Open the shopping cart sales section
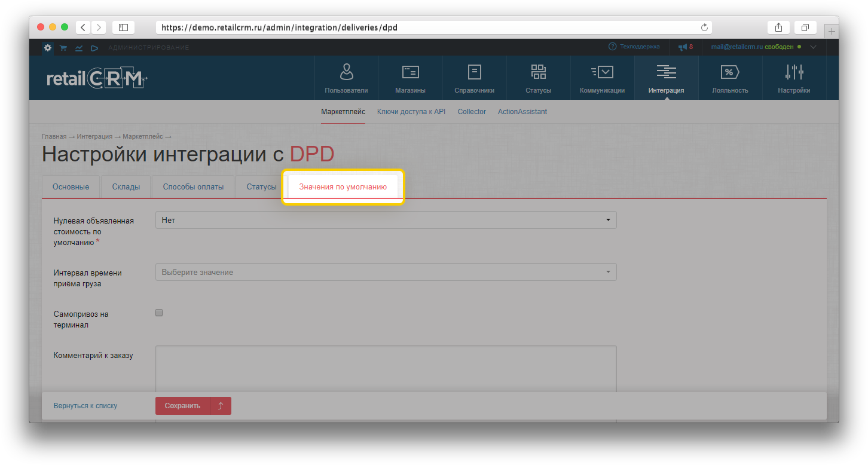 [x=63, y=47]
